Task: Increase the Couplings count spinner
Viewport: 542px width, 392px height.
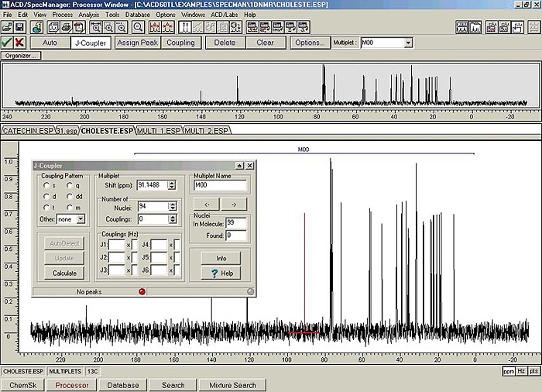Action: coord(173,217)
